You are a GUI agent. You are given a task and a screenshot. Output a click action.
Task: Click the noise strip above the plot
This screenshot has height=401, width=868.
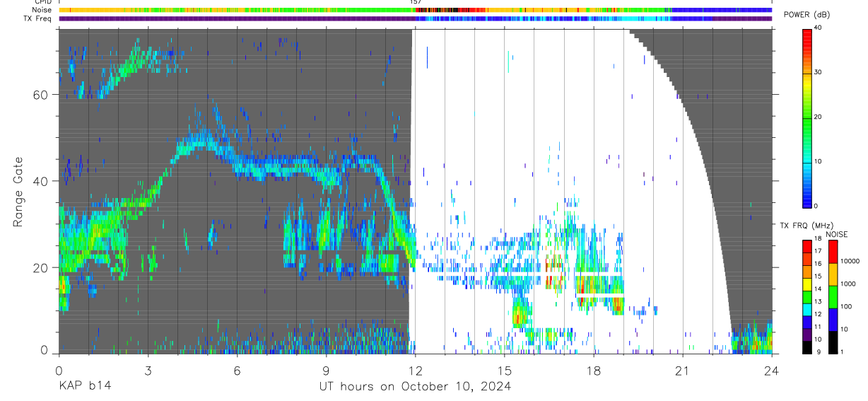click(x=415, y=10)
